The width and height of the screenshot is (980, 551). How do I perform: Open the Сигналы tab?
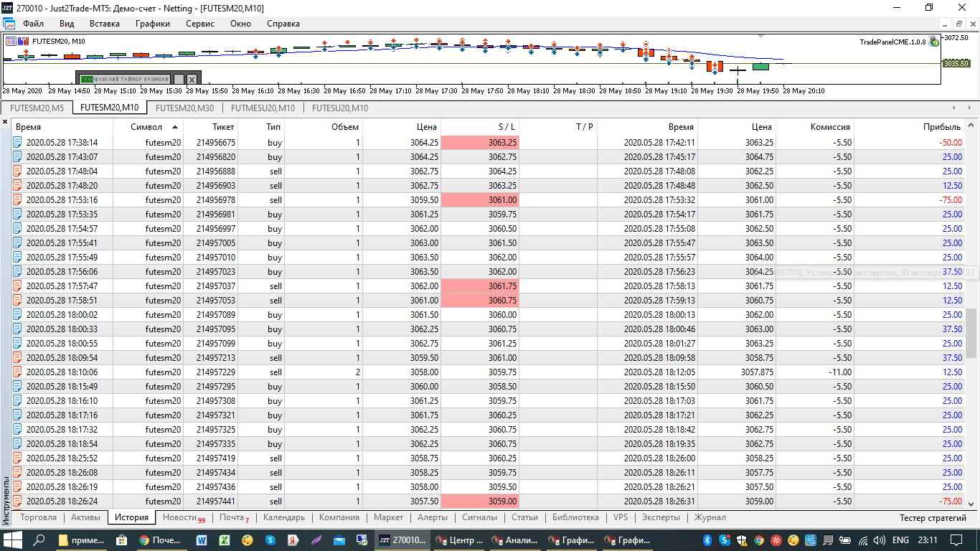(x=479, y=517)
